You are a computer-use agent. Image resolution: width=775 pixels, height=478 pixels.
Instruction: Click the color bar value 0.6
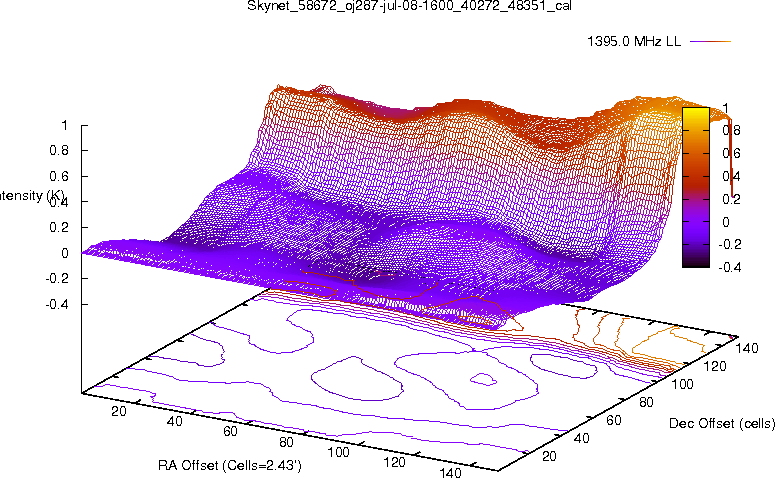pos(731,153)
